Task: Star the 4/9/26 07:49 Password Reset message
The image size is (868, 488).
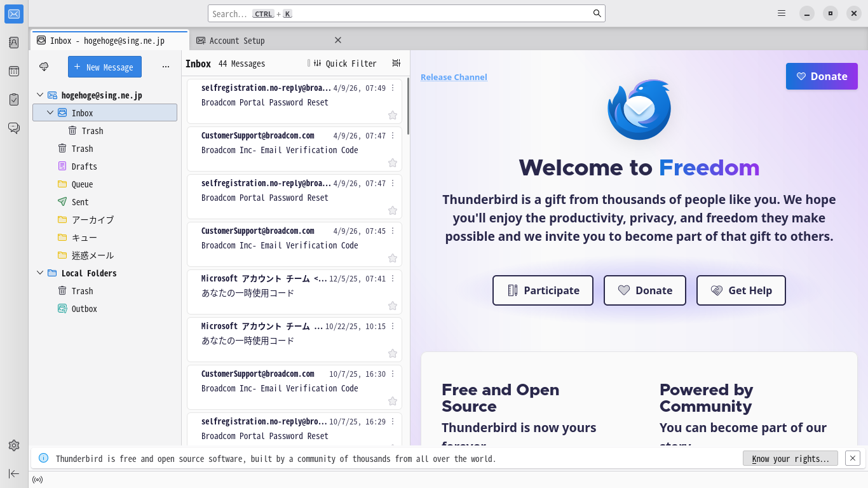Action: [x=393, y=115]
